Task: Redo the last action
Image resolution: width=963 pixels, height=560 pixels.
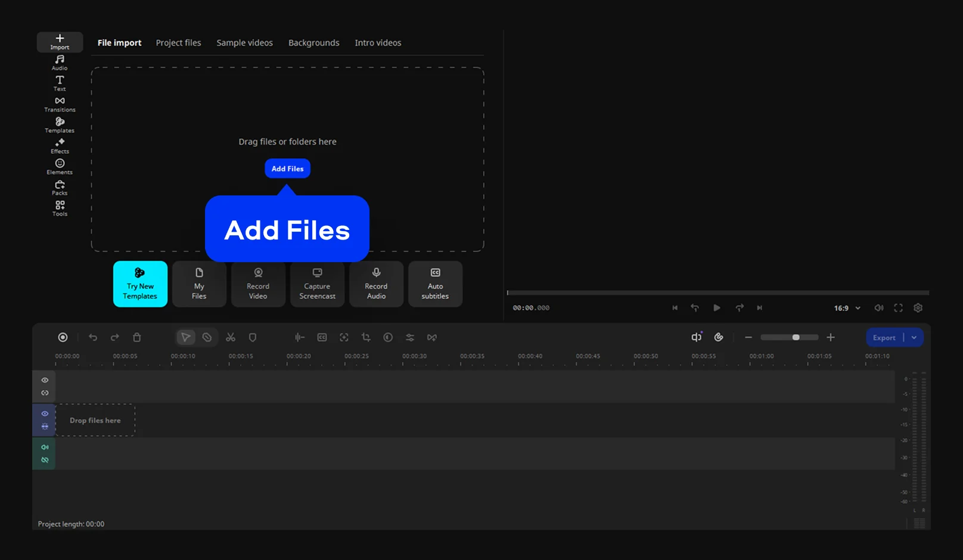Action: (115, 337)
